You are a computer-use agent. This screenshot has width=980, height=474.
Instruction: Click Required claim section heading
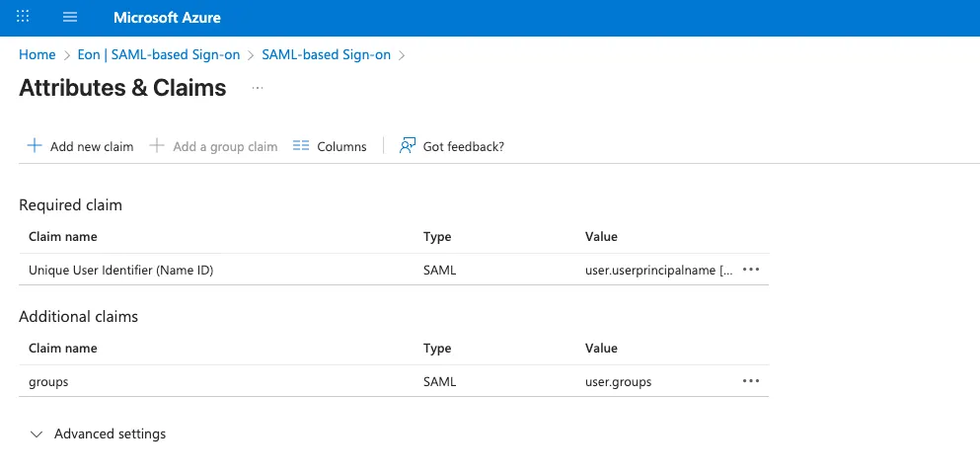point(71,205)
